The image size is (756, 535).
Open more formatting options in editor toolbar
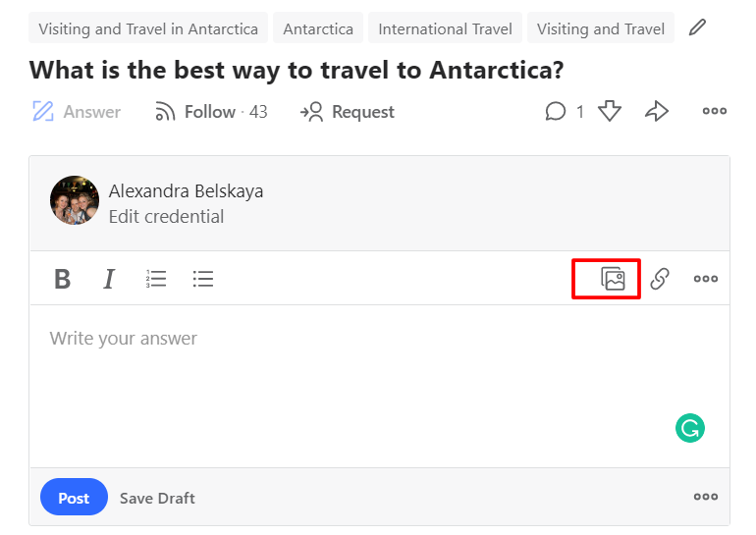(706, 280)
